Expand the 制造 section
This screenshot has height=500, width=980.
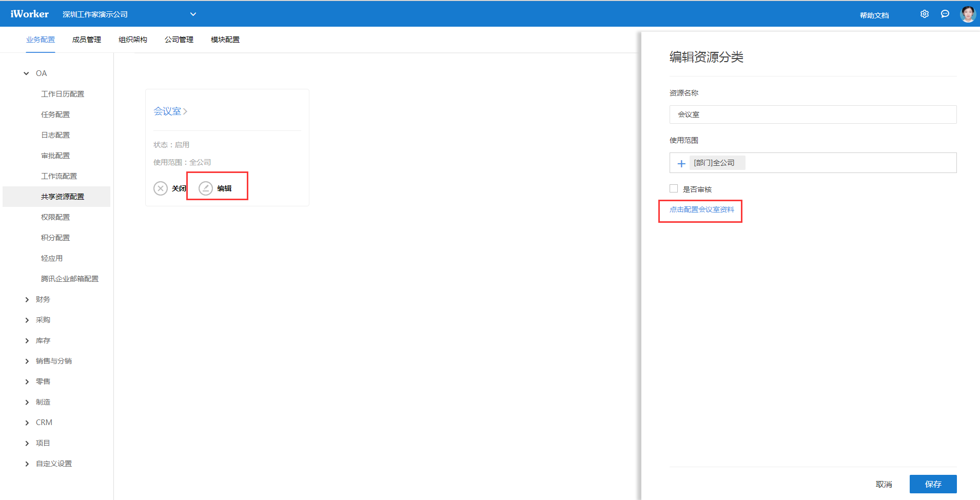[27, 402]
